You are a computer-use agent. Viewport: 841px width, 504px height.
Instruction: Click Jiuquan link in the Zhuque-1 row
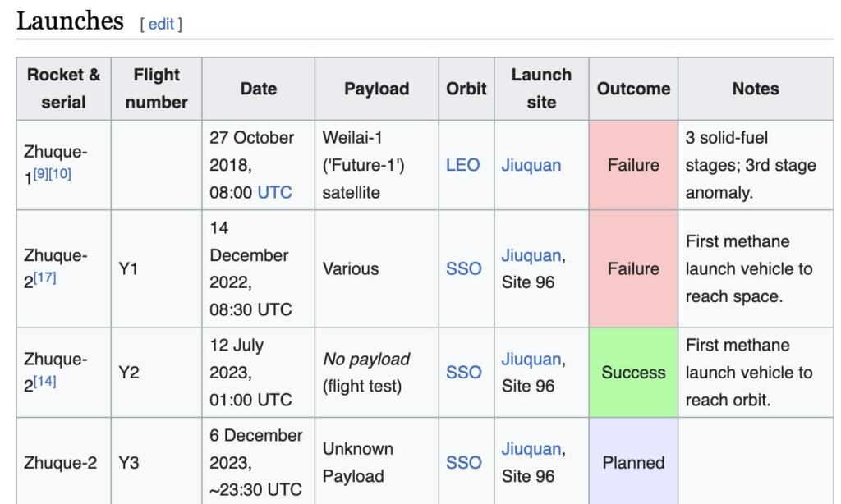tap(531, 165)
